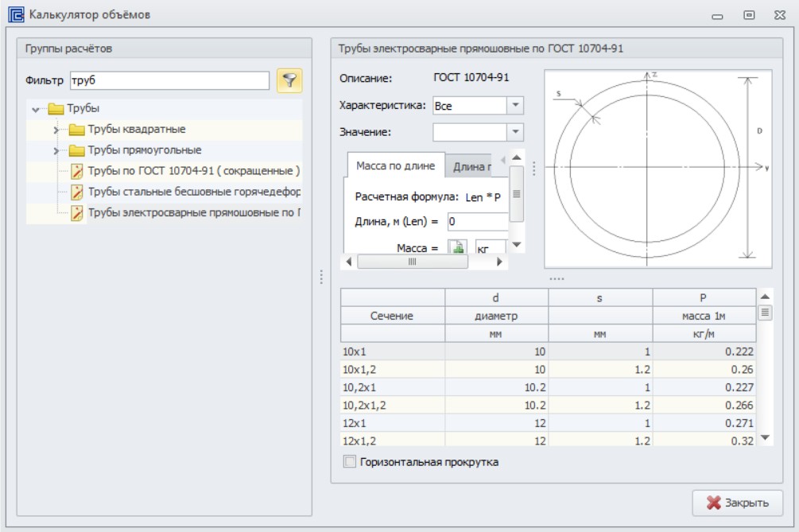The image size is (799, 532).
Task: Expand the Трубы квадратные folder
Action: 56,130
